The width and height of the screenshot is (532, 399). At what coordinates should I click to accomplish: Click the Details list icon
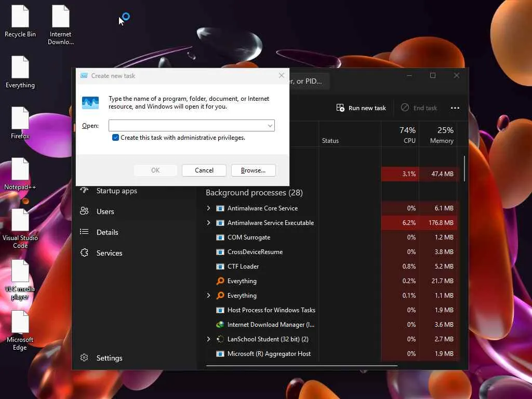84,232
